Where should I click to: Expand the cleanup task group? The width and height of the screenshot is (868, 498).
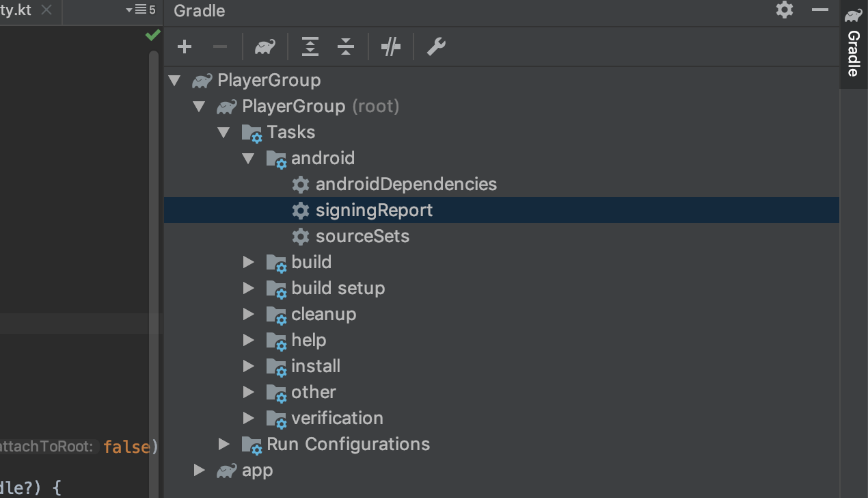[249, 314]
